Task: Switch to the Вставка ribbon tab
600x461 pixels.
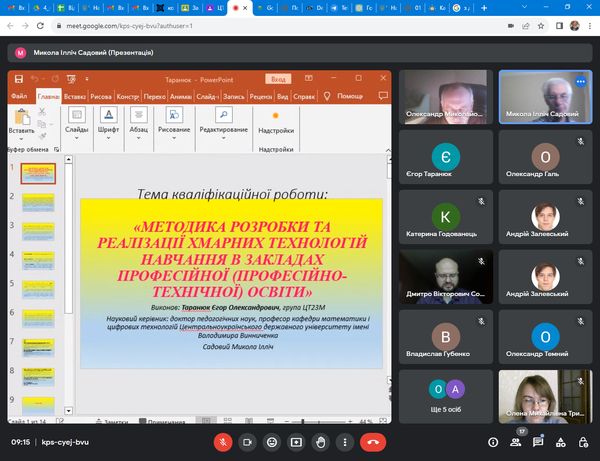Action: click(x=74, y=97)
